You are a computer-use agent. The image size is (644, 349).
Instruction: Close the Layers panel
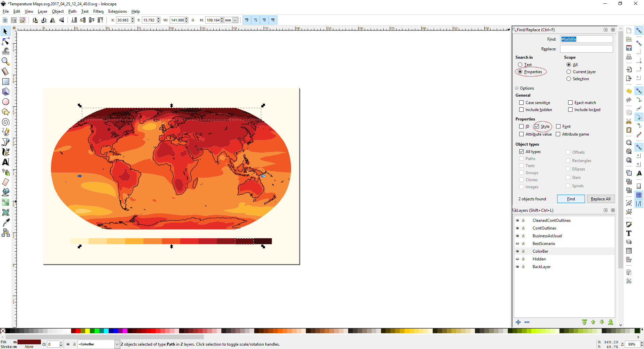coord(613,210)
